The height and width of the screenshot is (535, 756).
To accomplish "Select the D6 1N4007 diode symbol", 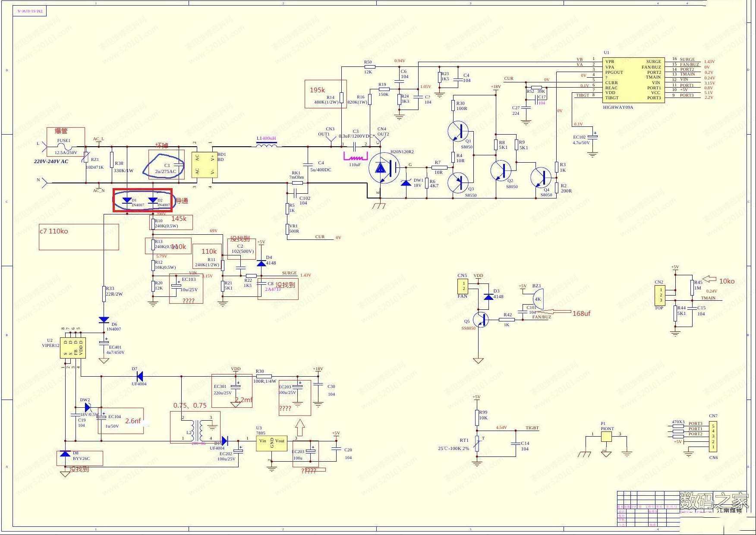I will pos(104,320).
